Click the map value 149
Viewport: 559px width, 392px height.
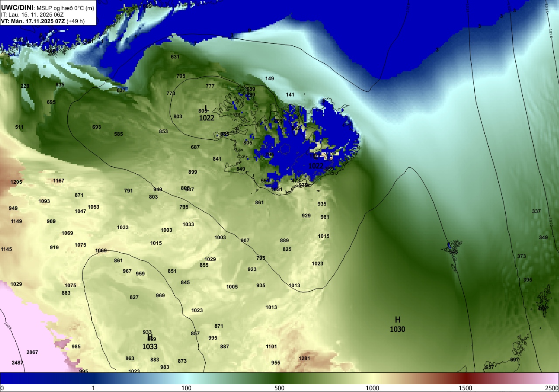(269, 79)
